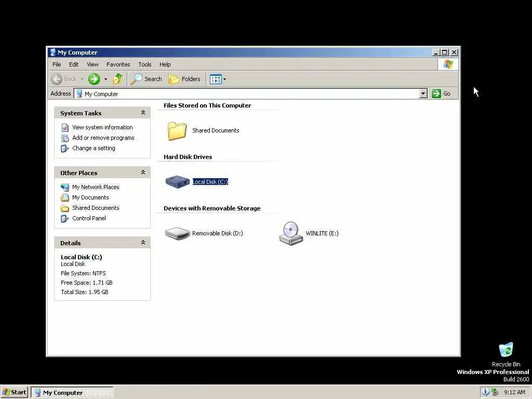Click My Computer taskbar button
Viewport: 532px width, 399px height.
[72, 393]
